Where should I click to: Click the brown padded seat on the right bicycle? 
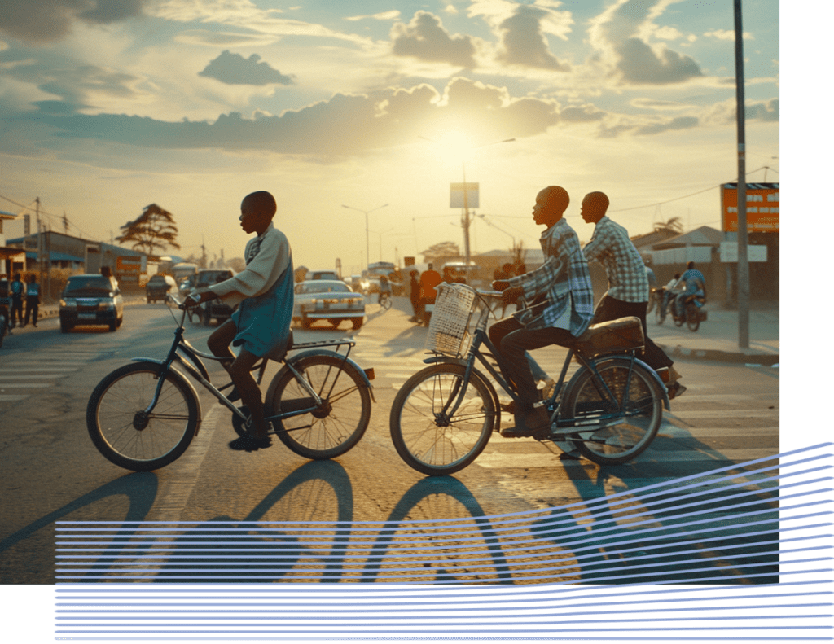612,333
